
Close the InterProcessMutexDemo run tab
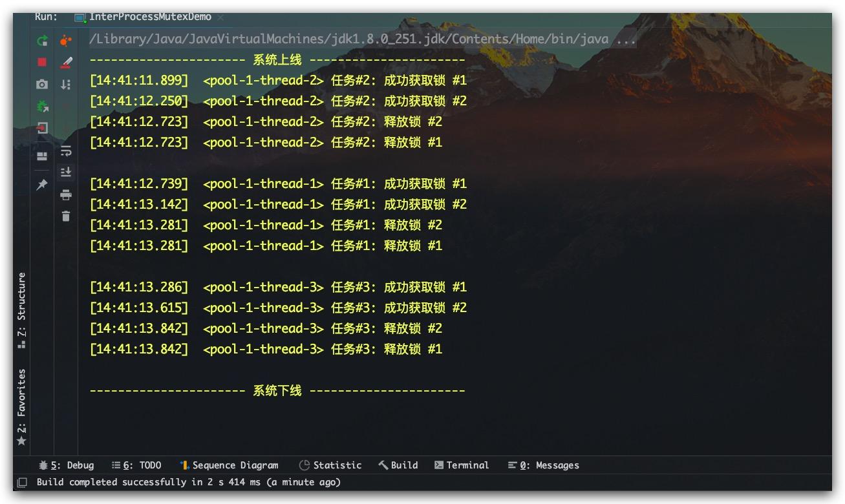[221, 17]
